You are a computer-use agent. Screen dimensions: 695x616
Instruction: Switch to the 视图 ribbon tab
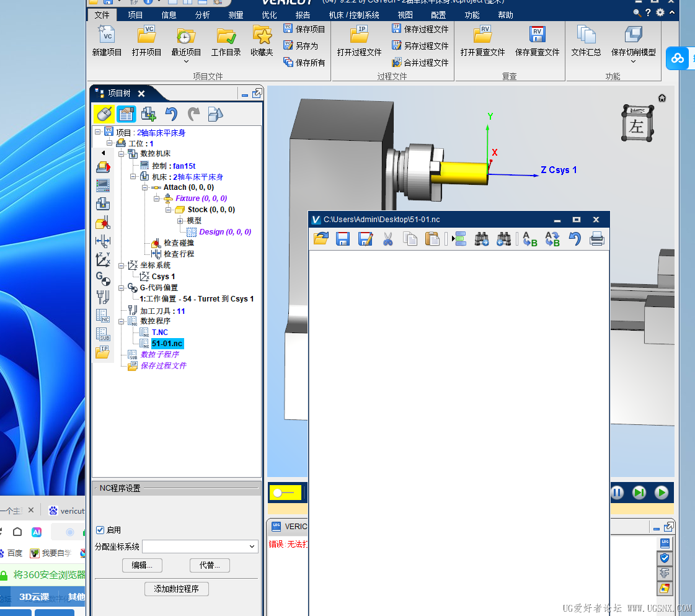[x=405, y=15]
